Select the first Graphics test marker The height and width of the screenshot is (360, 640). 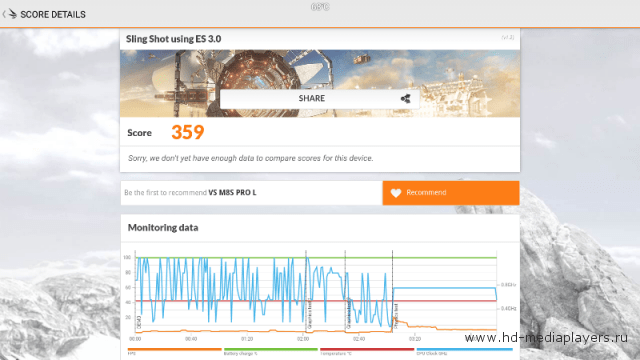(x=310, y=314)
